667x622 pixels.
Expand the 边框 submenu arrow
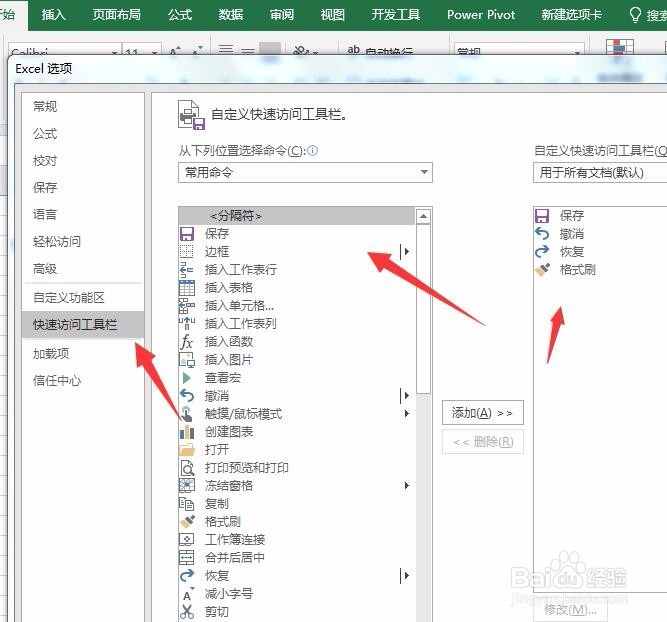tap(406, 251)
